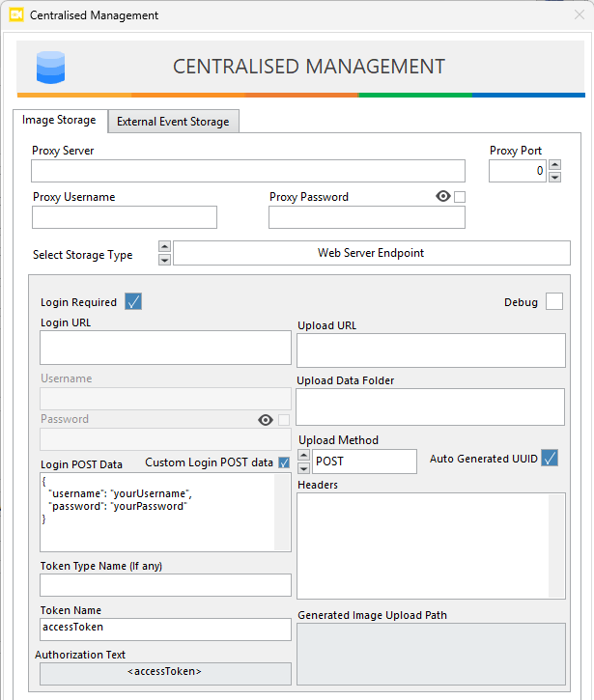Screen dimensions: 594x700
Task: Click the Centralised Management title bar app icon
Action: click(x=14, y=15)
